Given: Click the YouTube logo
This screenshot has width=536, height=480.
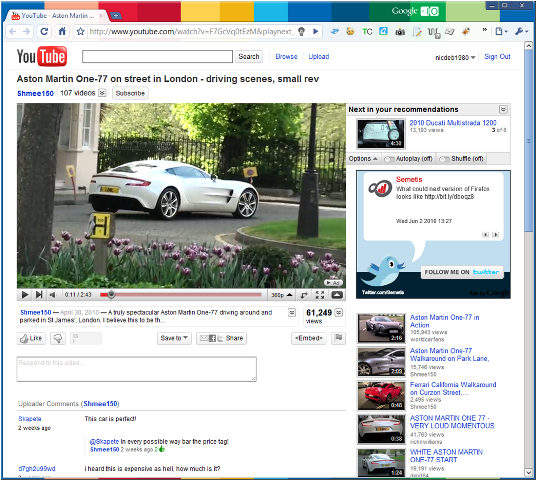Looking at the screenshot, I should (42, 56).
